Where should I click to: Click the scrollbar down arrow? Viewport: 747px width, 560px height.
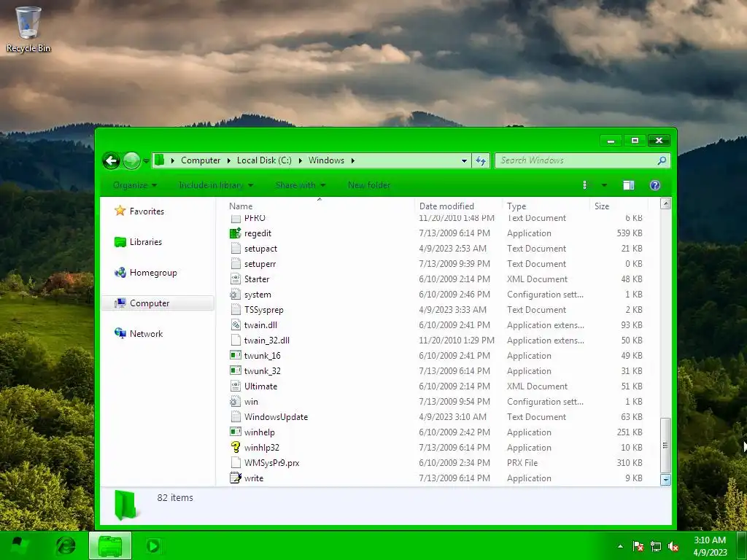click(x=665, y=480)
